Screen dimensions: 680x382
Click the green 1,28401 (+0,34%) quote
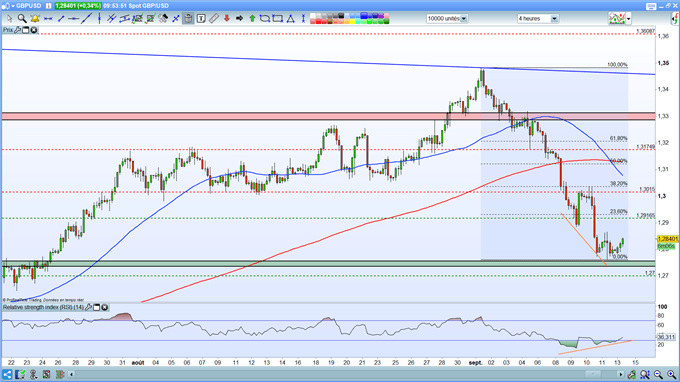click(78, 6)
